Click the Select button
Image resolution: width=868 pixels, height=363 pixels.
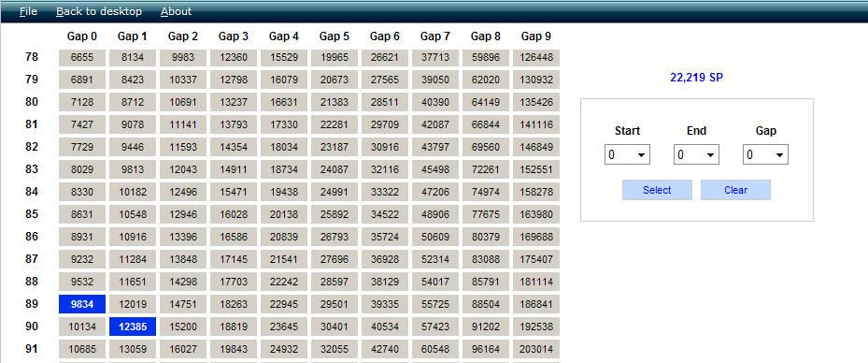pos(657,190)
